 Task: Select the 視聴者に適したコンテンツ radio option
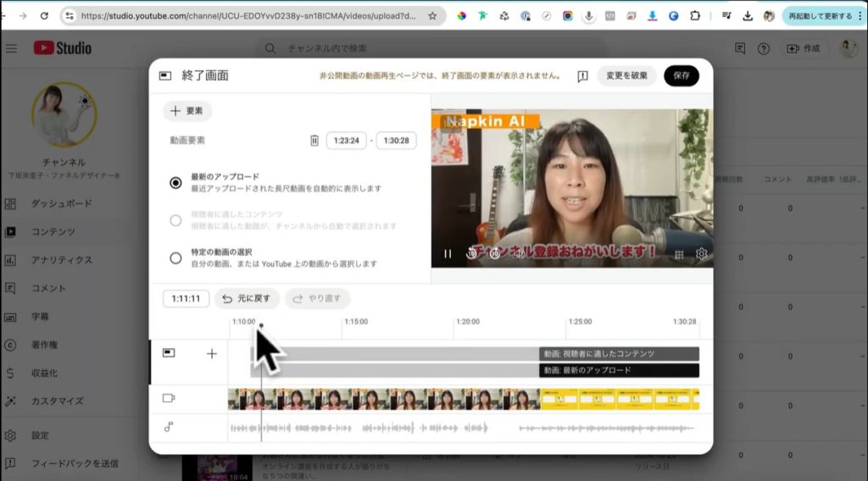click(x=175, y=220)
